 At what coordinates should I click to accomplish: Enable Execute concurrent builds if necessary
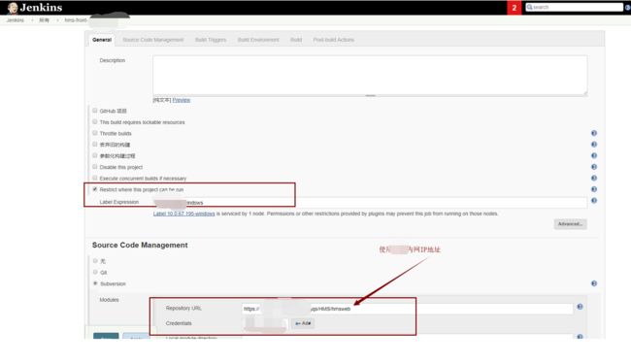pos(95,178)
